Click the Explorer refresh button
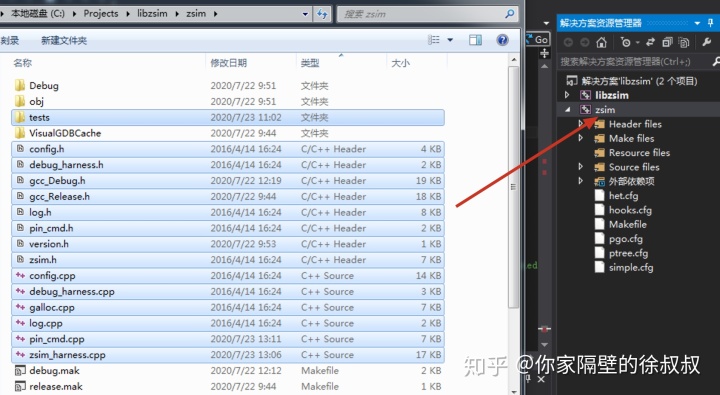 322,14
